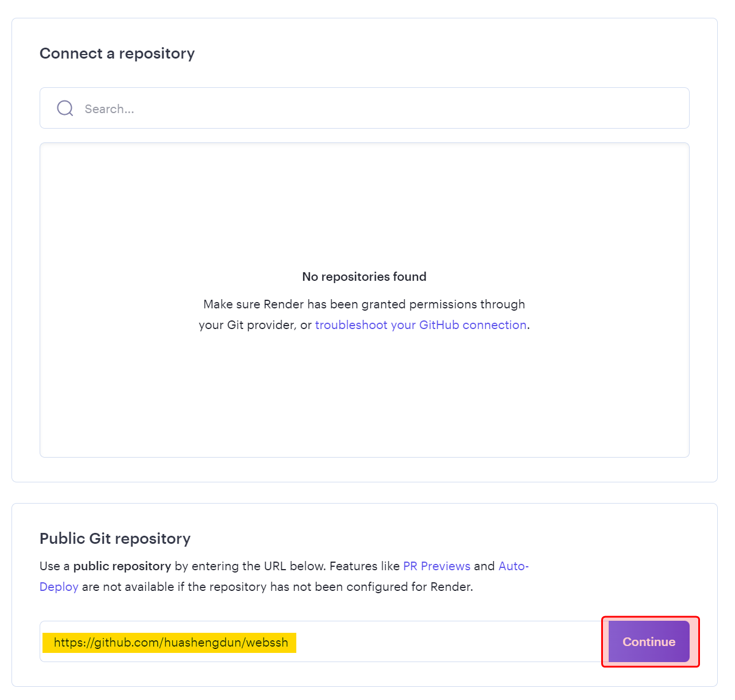Click the Connect a repository heading
735x700 pixels.
pyautogui.click(x=117, y=53)
